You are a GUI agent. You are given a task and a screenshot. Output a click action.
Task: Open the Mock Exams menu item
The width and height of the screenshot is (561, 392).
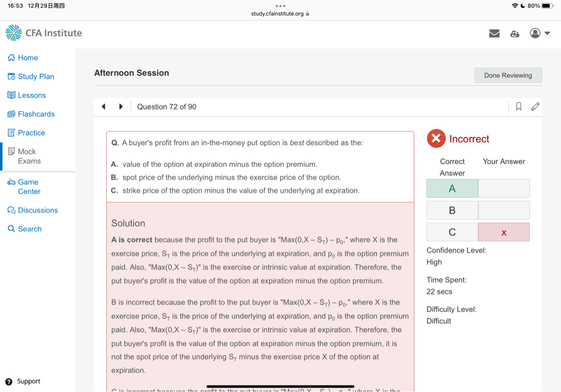click(30, 156)
